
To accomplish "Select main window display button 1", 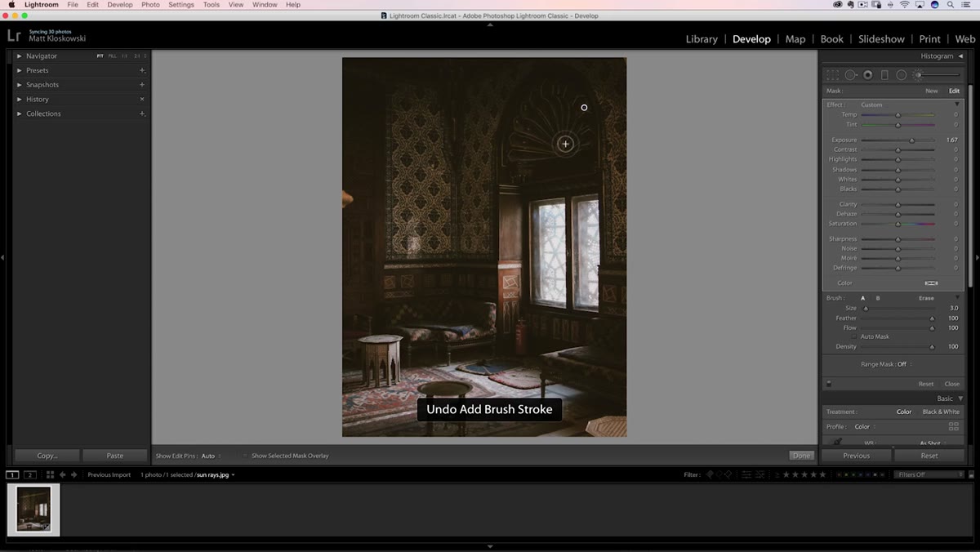I will tap(12, 474).
